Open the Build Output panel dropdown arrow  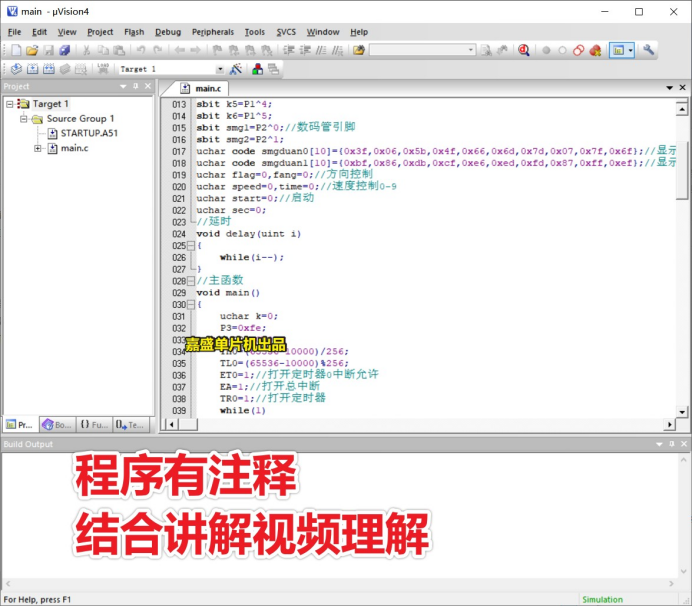tap(659, 444)
